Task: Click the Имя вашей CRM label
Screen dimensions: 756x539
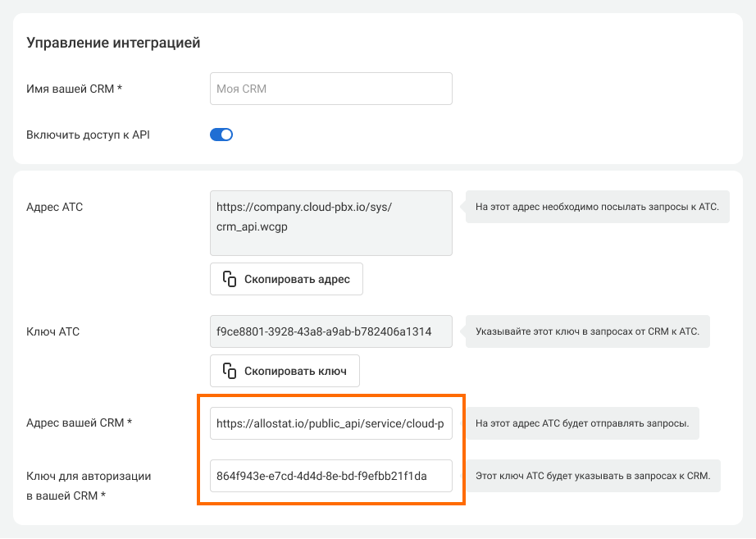Action: (75, 89)
